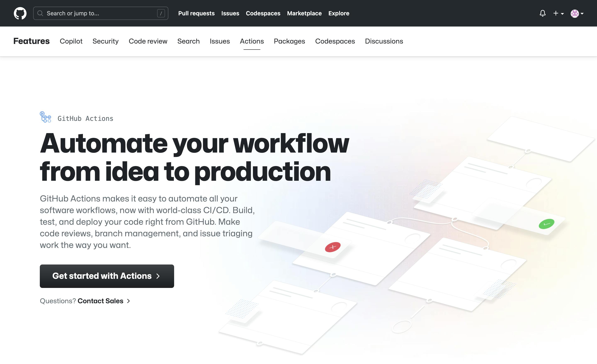This screenshot has width=597, height=364.
Task: Click into the search input field
Action: pos(100,13)
